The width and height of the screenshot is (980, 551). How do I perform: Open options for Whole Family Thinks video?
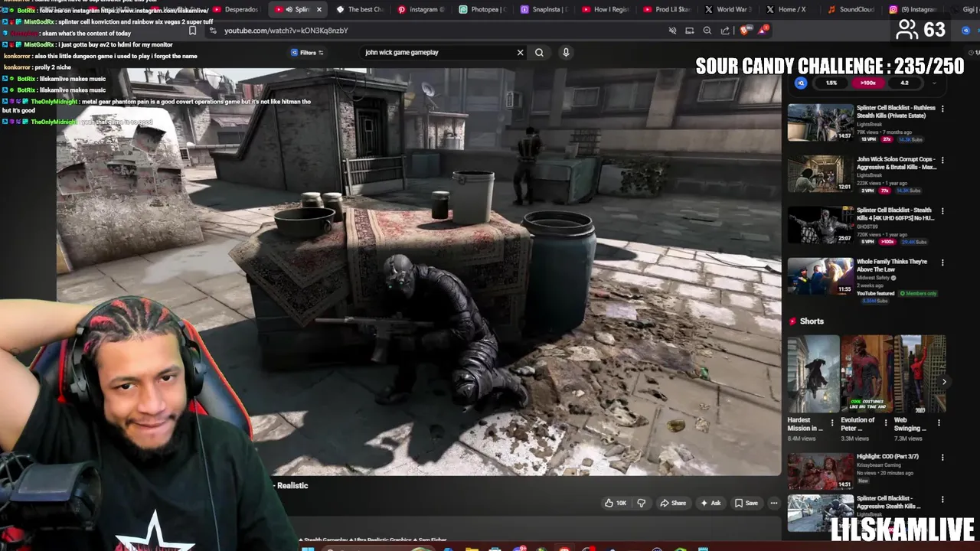(942, 262)
